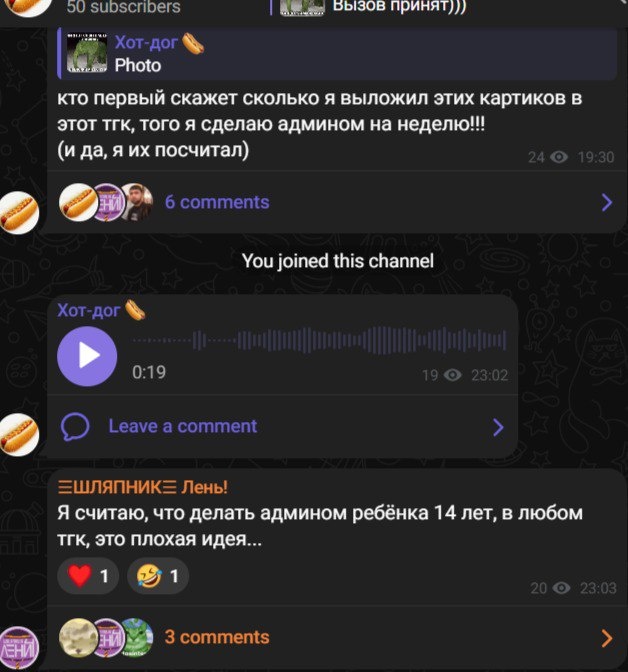The height and width of the screenshot is (672, 628).
Task: Toggle the red heart reaction
Action: coord(88,576)
